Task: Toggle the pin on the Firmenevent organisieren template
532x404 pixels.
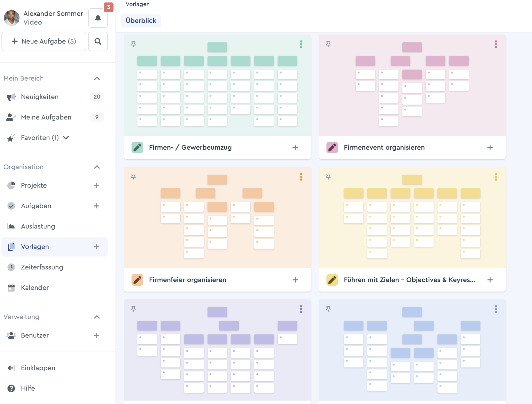Action: [x=328, y=44]
